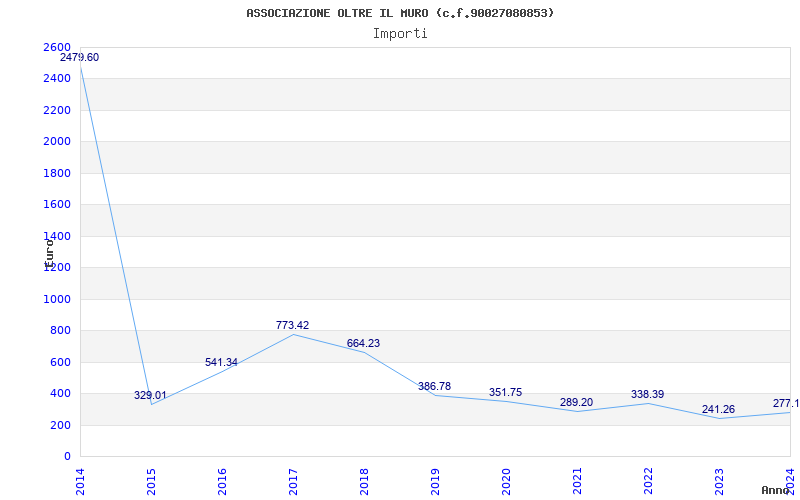Click the 2000 y-axis tick label
This screenshot has width=800, height=500.
57,141
